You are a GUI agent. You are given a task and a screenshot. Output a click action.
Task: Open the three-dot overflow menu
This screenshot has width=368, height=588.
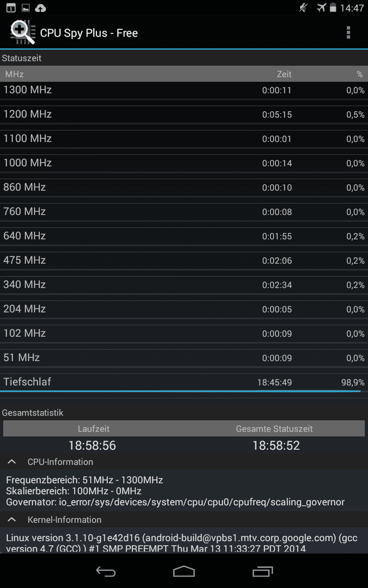tap(348, 33)
